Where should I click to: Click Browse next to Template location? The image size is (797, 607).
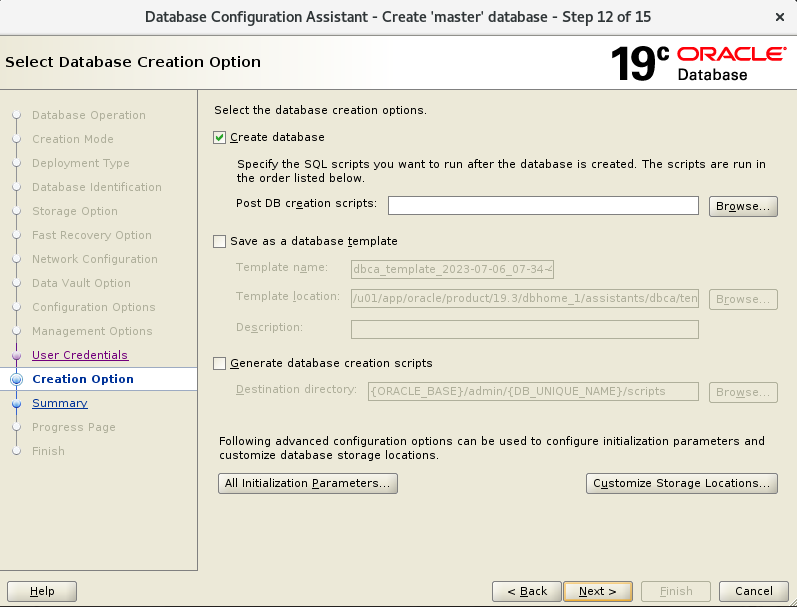pyautogui.click(x=743, y=299)
